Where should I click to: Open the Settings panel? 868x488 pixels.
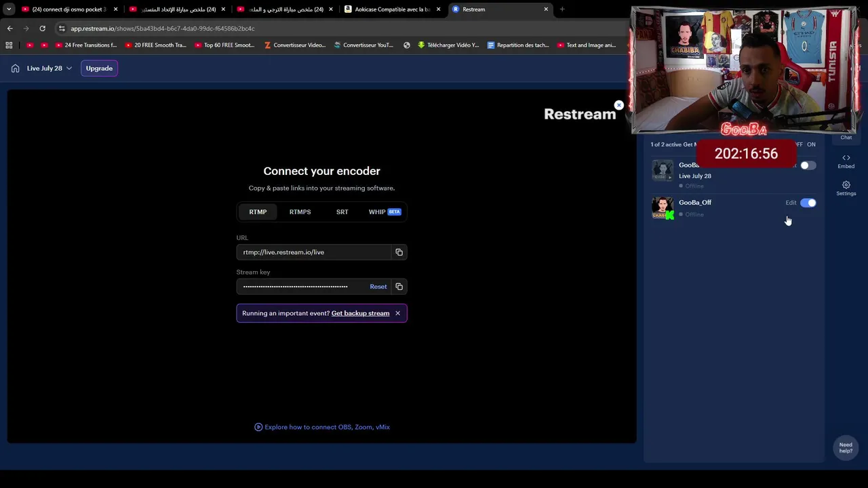pos(846,188)
